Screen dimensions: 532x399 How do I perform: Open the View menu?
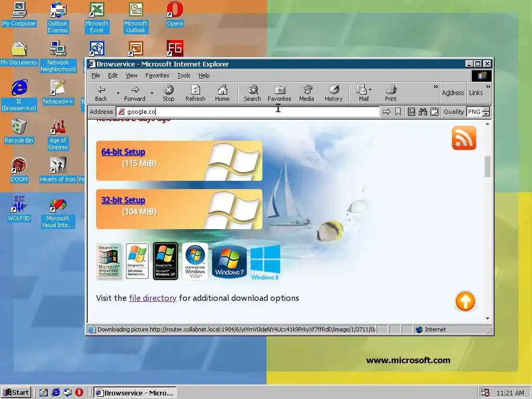click(131, 75)
